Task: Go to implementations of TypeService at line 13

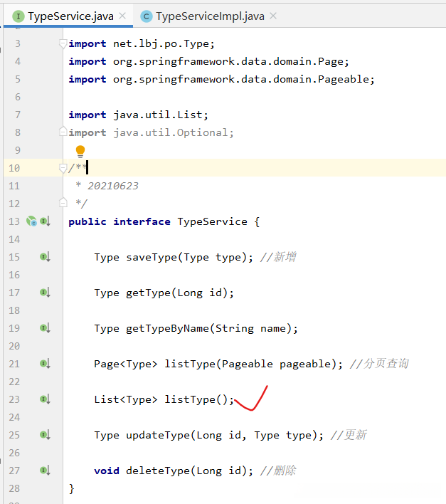Action: [x=45, y=221]
